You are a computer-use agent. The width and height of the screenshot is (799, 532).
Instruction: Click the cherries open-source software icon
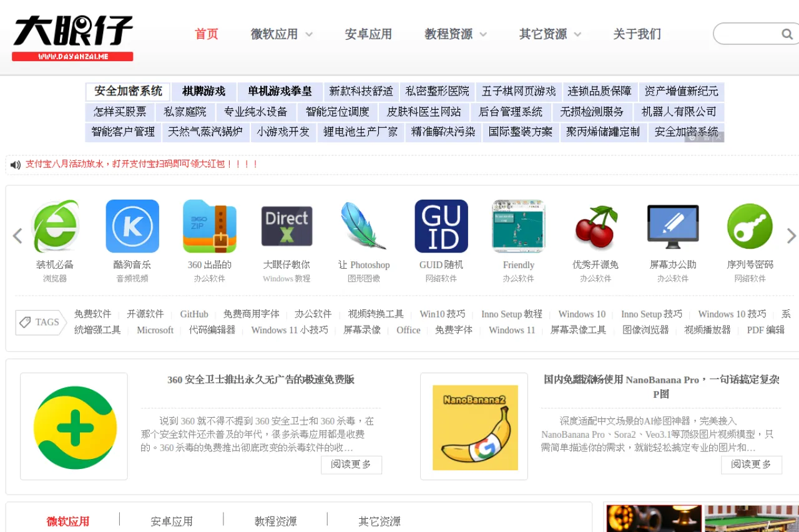(595, 226)
